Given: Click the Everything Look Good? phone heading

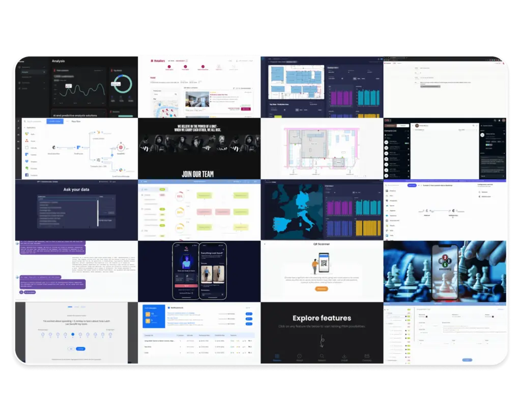Looking at the screenshot, I should 212,253.
